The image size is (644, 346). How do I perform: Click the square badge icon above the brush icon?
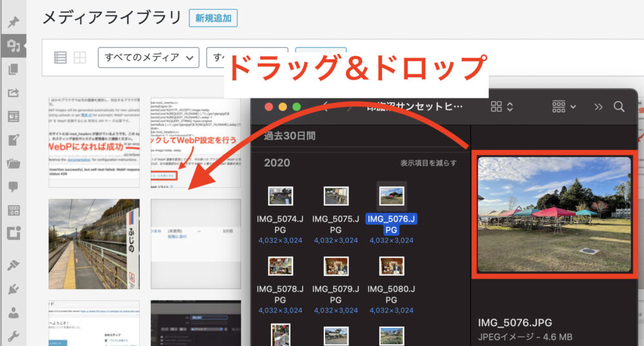coord(13,233)
